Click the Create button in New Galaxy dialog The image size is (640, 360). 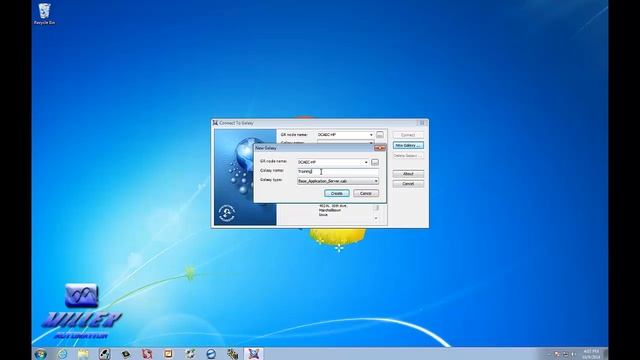(x=336, y=193)
